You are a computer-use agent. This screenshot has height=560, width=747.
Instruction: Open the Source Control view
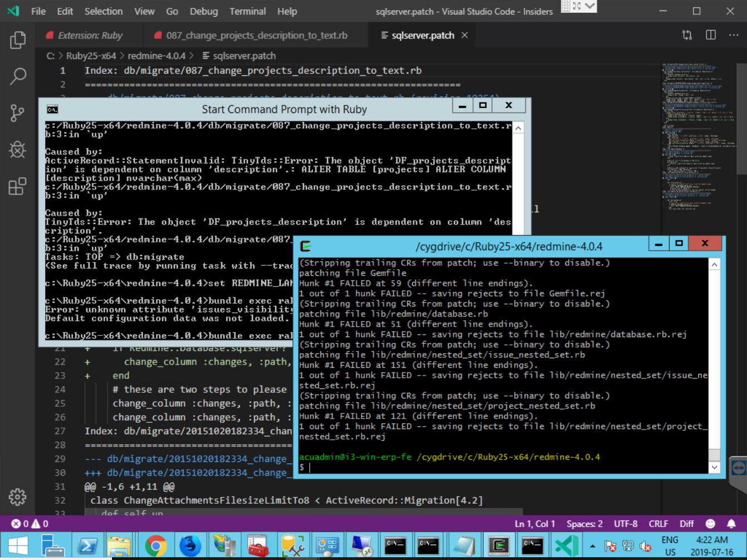tap(17, 113)
